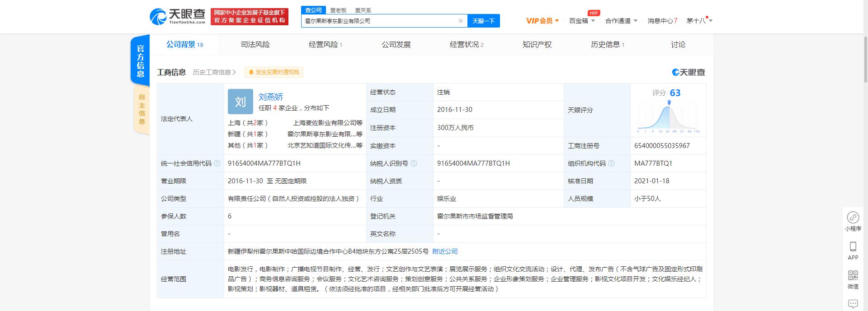Click the help icon beside 组织机构代码
Viewport: 868px width, 311px height.
coord(611,163)
